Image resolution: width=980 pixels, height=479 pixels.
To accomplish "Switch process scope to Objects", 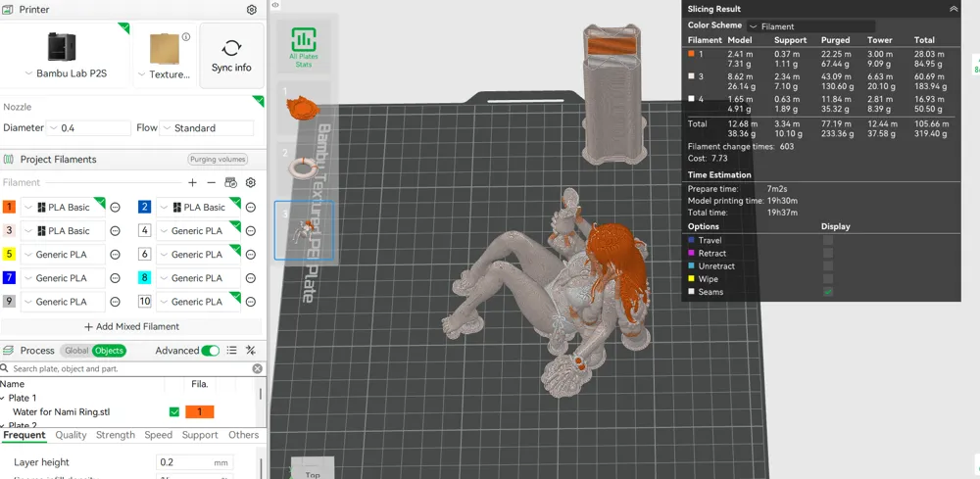I will (x=110, y=351).
